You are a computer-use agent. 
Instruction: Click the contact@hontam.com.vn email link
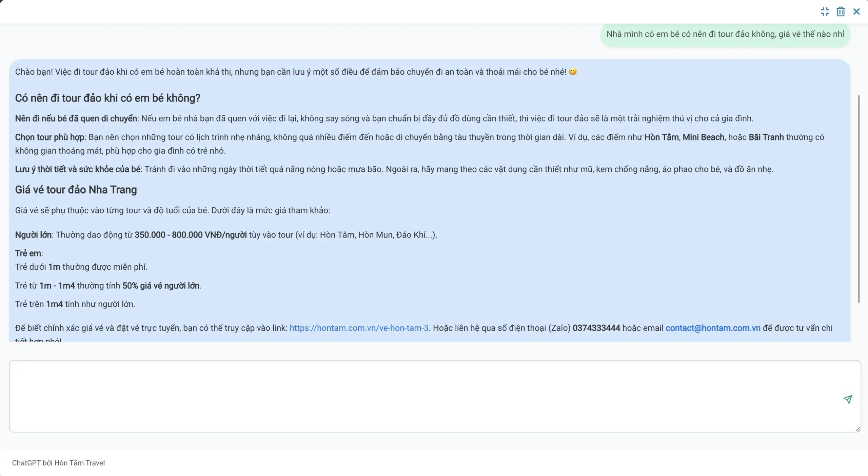(713, 328)
